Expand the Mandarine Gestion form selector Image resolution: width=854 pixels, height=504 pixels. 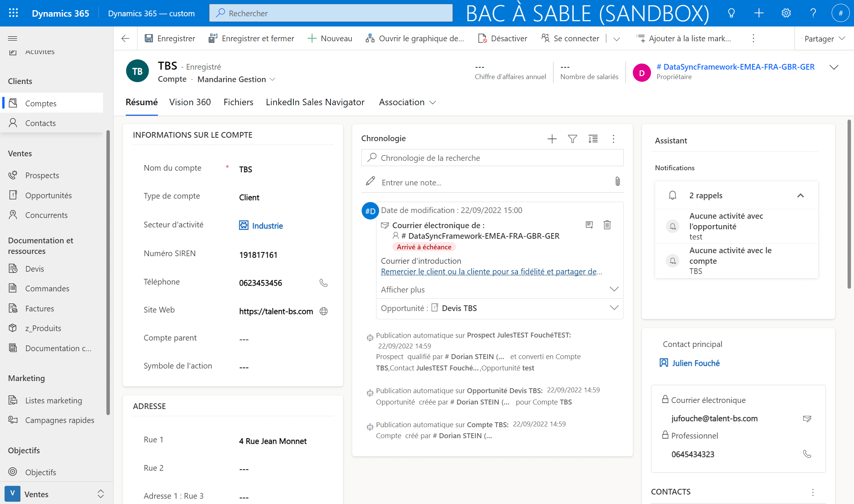point(272,79)
